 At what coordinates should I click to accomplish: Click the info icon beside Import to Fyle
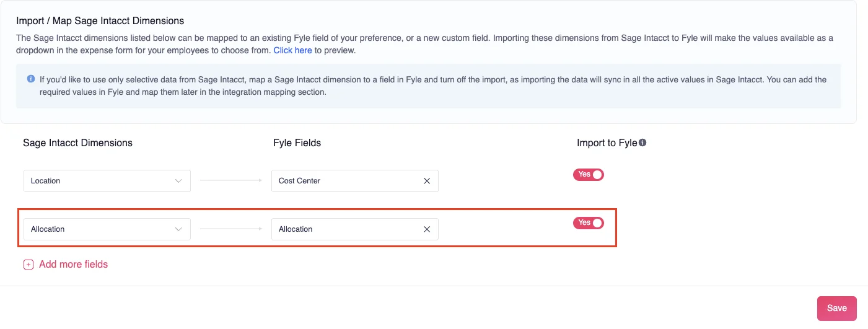(642, 143)
